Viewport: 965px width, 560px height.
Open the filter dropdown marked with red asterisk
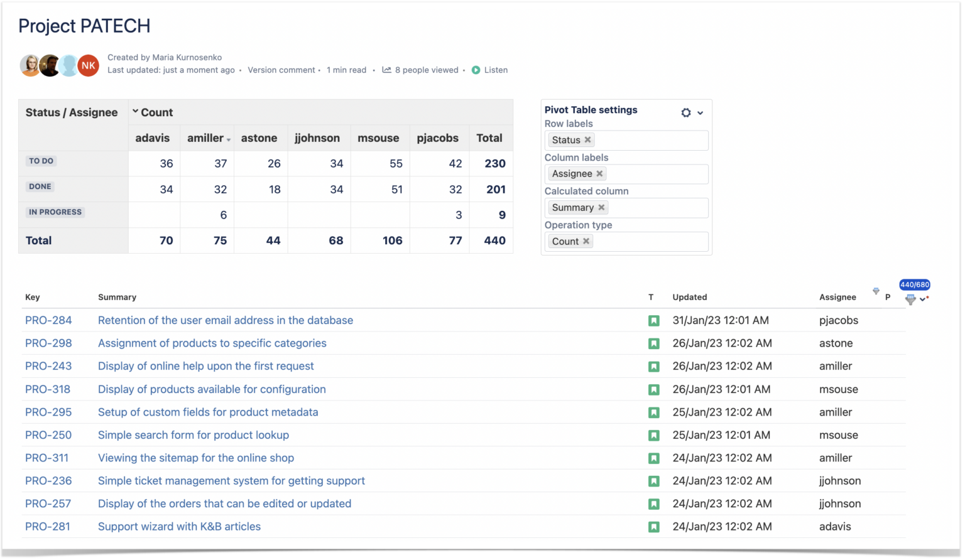pyautogui.click(x=923, y=299)
